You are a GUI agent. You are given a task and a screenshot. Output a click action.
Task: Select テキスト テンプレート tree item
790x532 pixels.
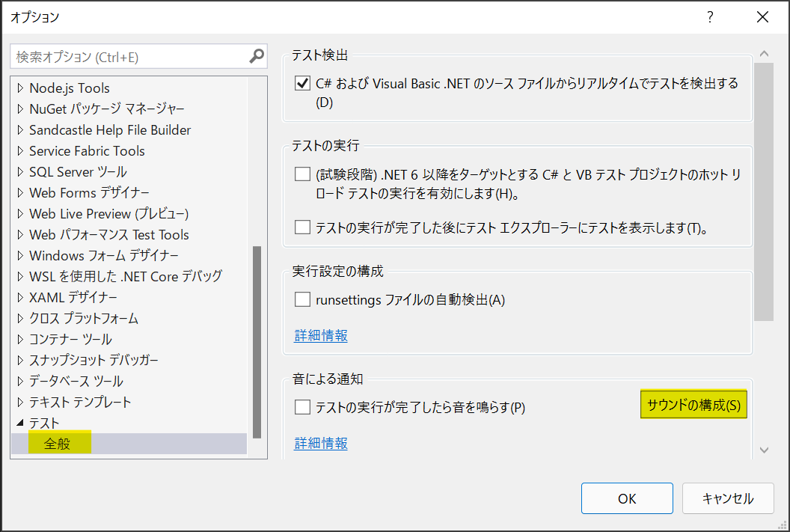click(x=80, y=402)
